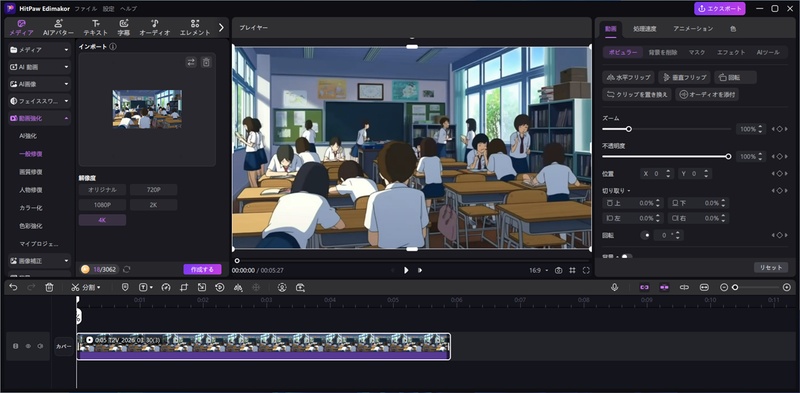
Task: Toggle the purple magnetic snapping icon
Action: 664,287
